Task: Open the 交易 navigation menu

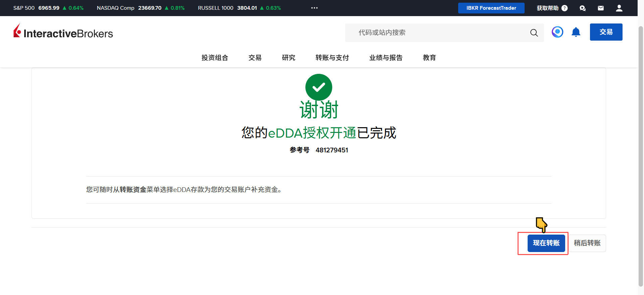Action: tap(255, 58)
